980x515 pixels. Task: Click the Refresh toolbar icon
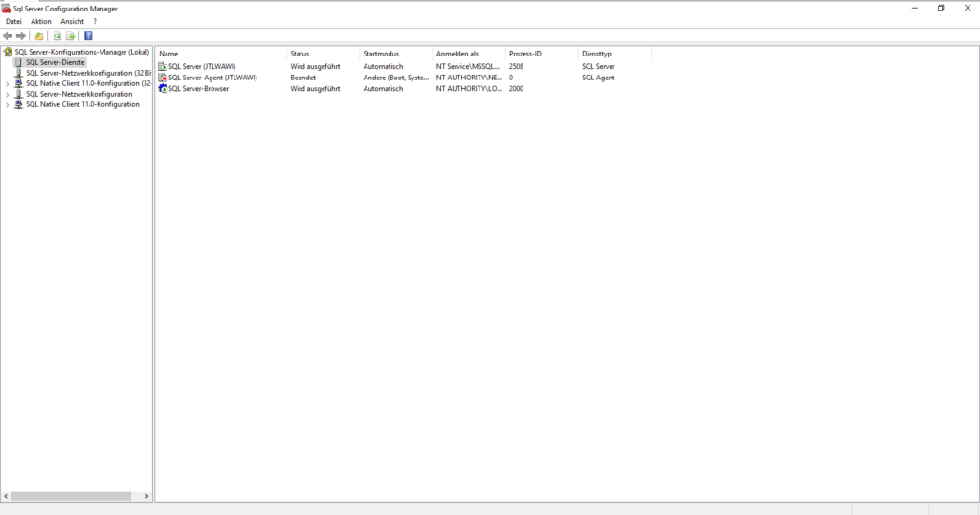56,35
